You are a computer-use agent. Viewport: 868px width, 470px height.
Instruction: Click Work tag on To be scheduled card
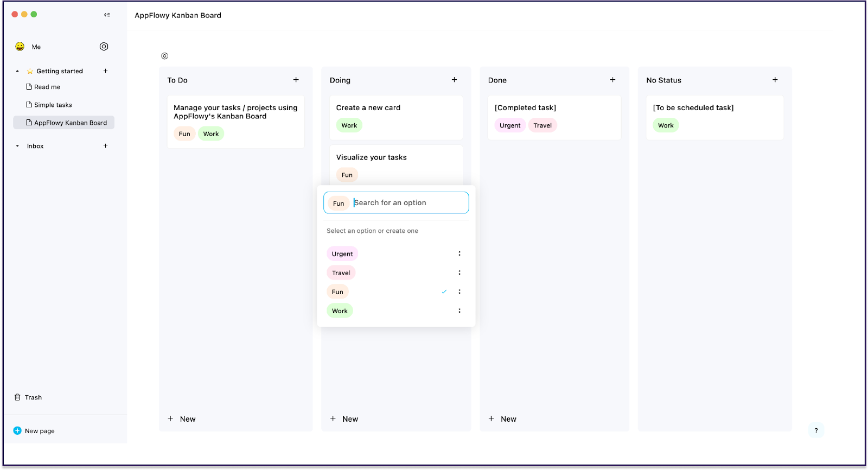coord(666,125)
